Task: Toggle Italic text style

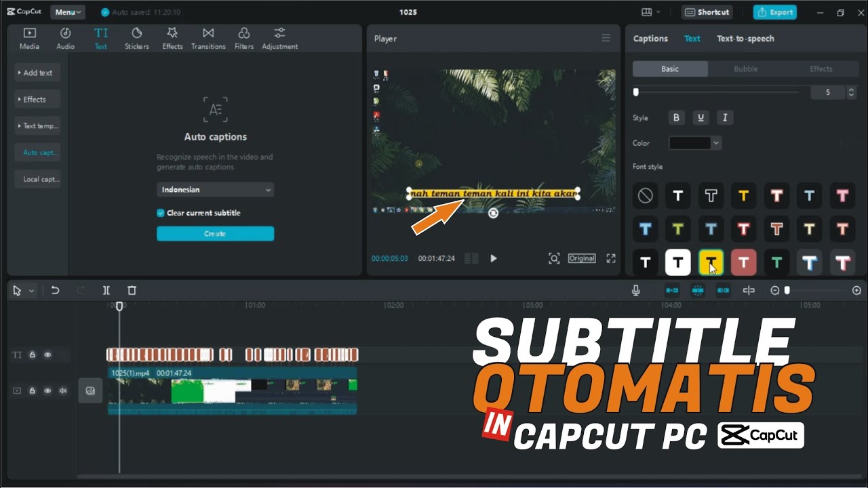Action: 725,117
